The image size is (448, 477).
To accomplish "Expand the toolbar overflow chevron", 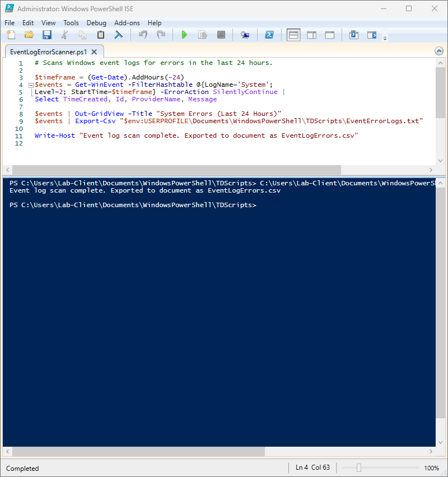I will pyautogui.click(x=385, y=38).
